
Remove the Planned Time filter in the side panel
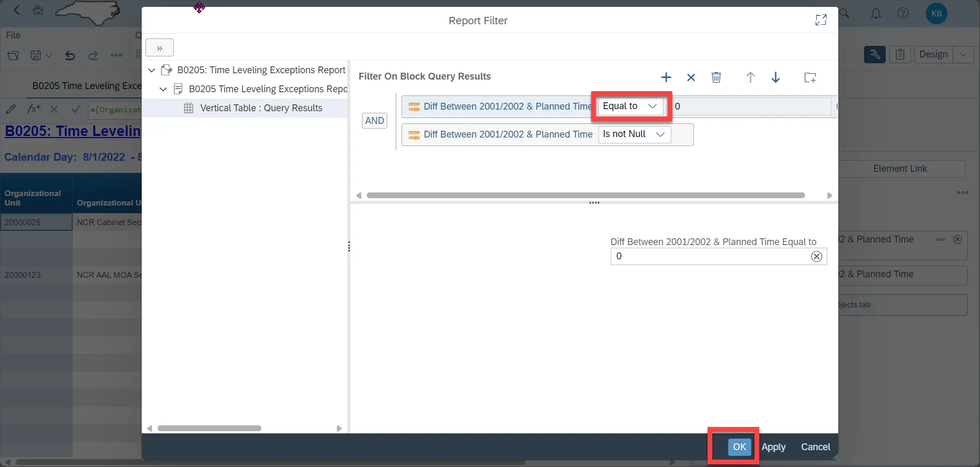tap(957, 239)
